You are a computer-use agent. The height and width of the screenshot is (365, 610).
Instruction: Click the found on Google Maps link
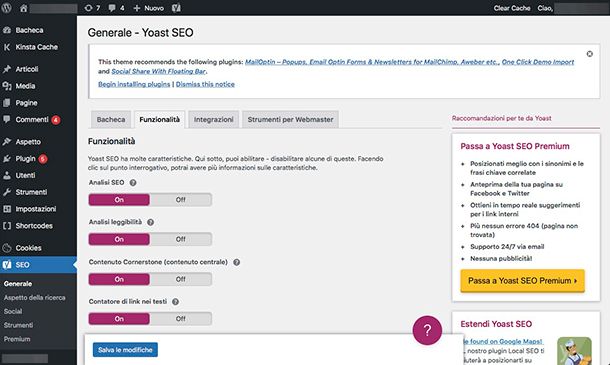pos(503,341)
